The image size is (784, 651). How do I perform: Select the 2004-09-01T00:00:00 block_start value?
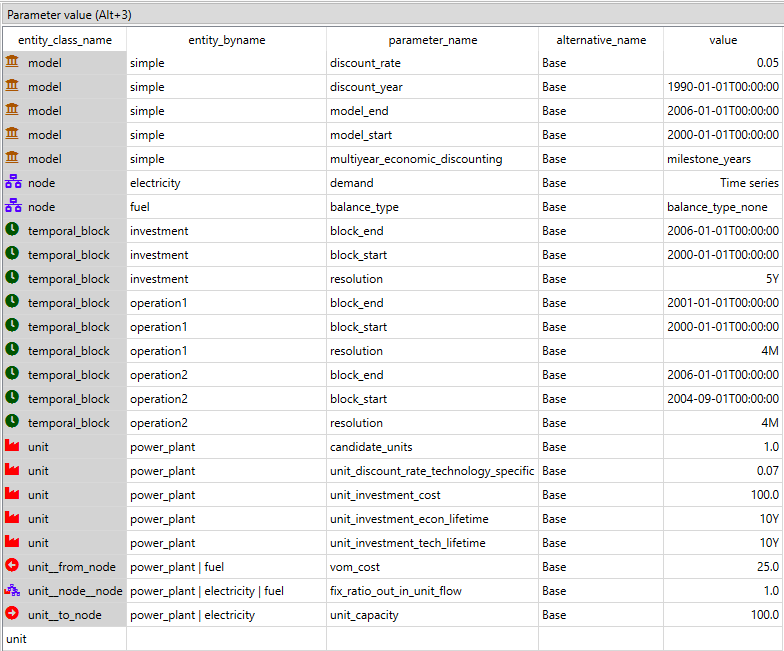click(x=723, y=399)
